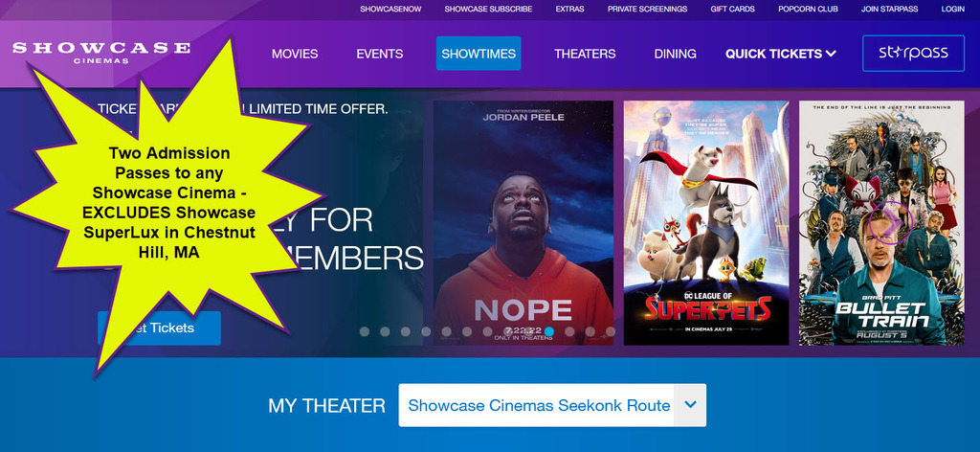Open the Dining menu item

[676, 54]
